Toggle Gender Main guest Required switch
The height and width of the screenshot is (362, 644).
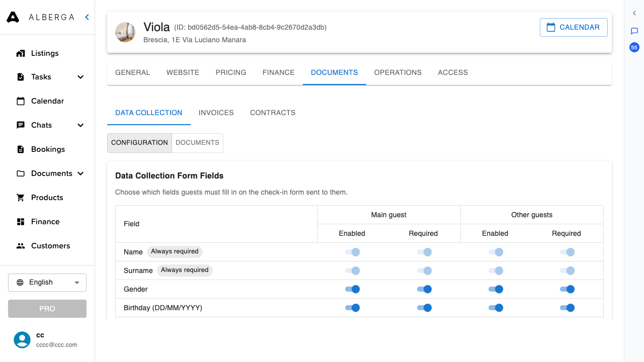(x=424, y=289)
